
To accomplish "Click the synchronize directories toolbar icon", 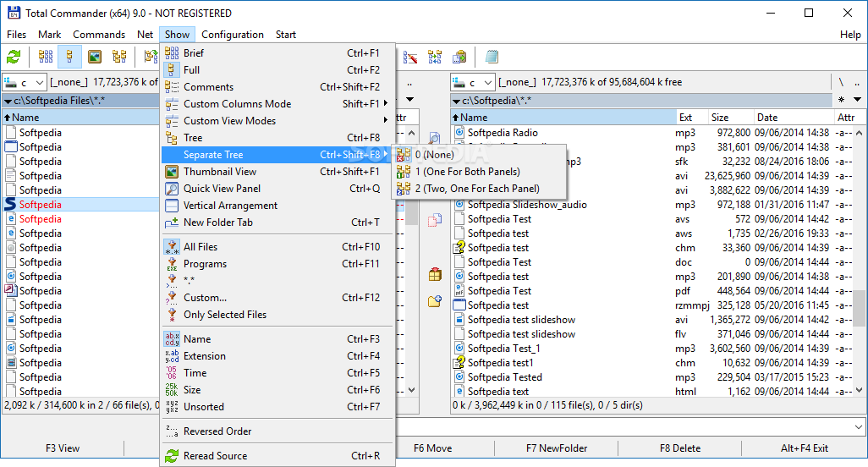I will [x=435, y=57].
